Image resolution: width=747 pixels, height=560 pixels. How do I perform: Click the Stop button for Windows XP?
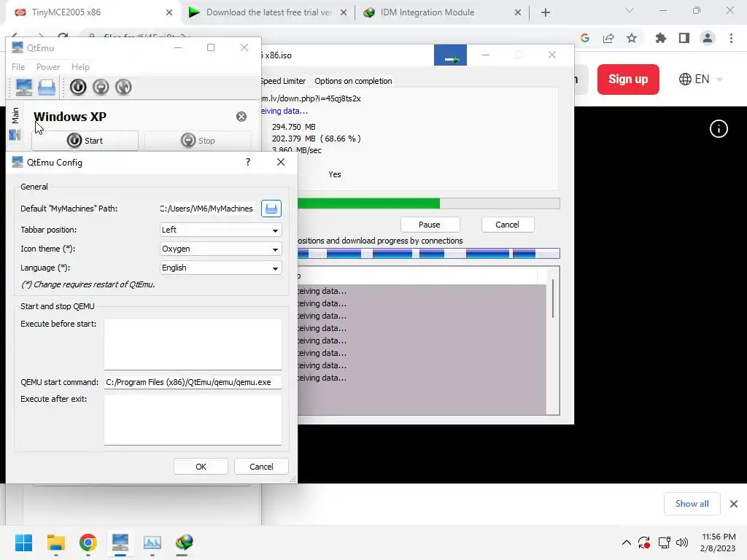tap(197, 141)
